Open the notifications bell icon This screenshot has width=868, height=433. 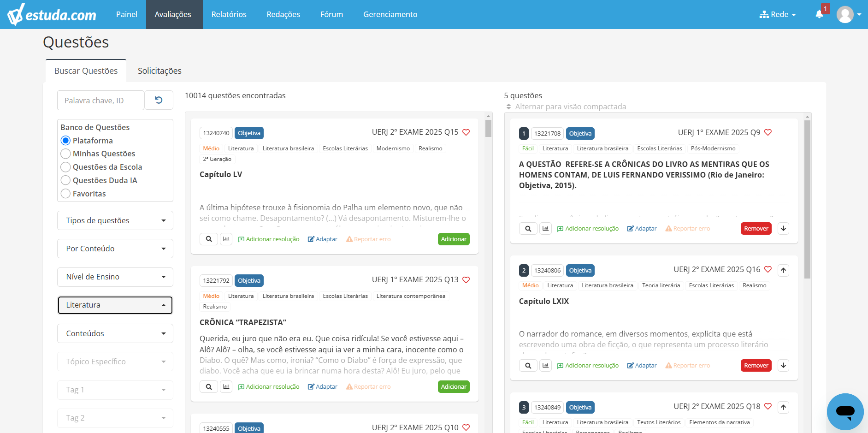[x=819, y=14]
